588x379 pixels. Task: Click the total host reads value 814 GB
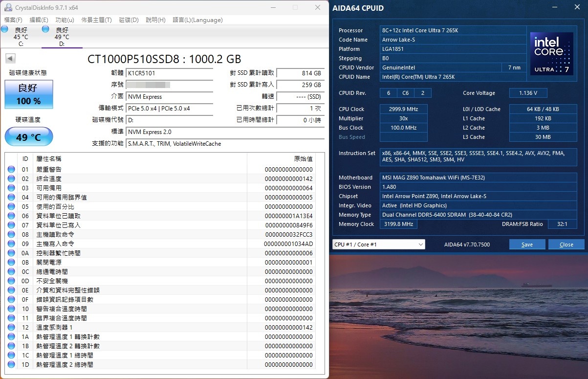pos(300,73)
